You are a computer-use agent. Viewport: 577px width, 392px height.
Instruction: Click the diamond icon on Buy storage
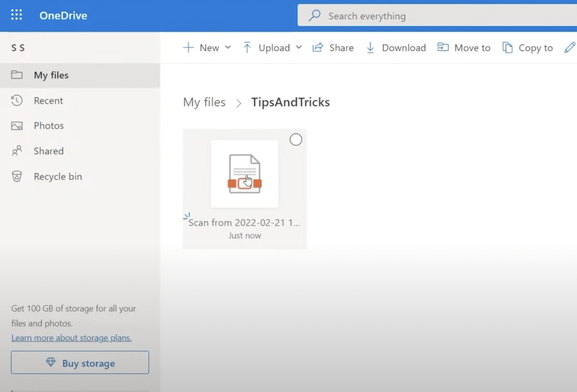51,362
